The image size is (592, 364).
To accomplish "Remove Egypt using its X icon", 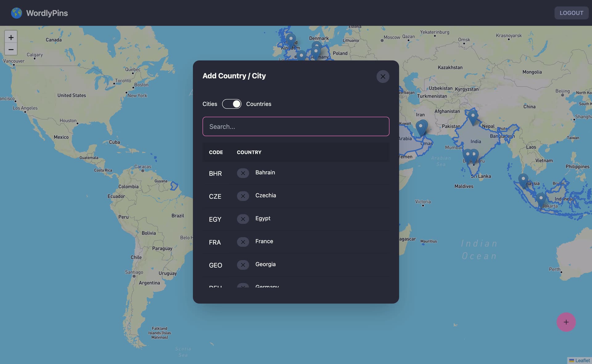I will (243, 219).
